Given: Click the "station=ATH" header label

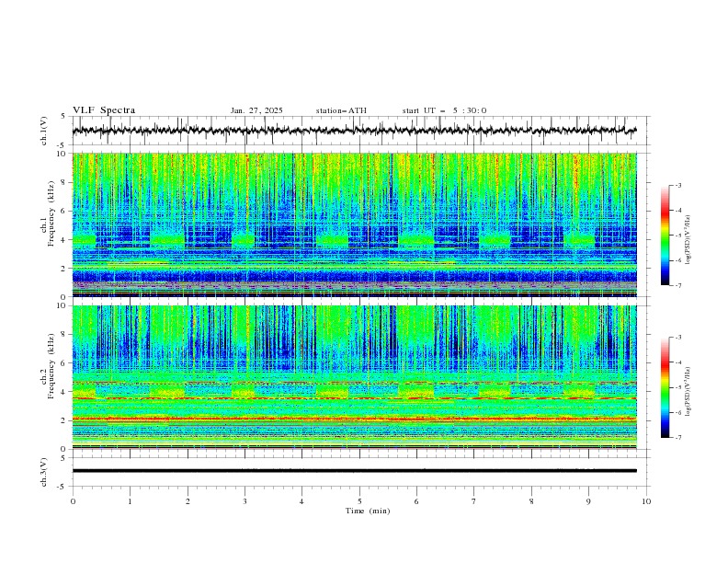Looking at the screenshot, I should 341,110.
